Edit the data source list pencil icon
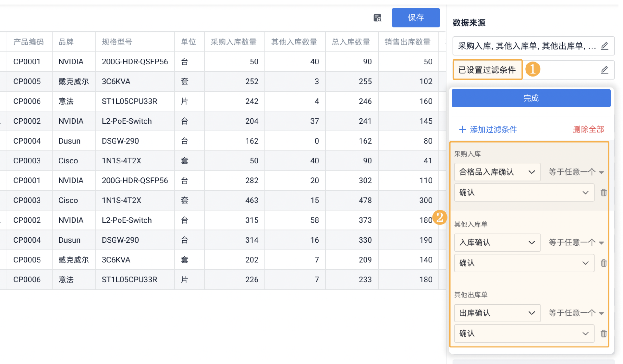This screenshot has height=364, width=623. [604, 46]
